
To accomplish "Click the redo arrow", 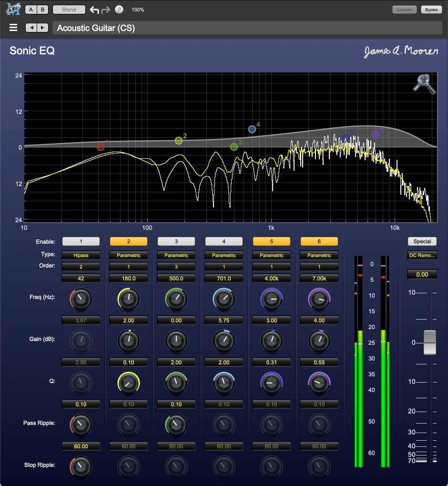I will click(106, 10).
